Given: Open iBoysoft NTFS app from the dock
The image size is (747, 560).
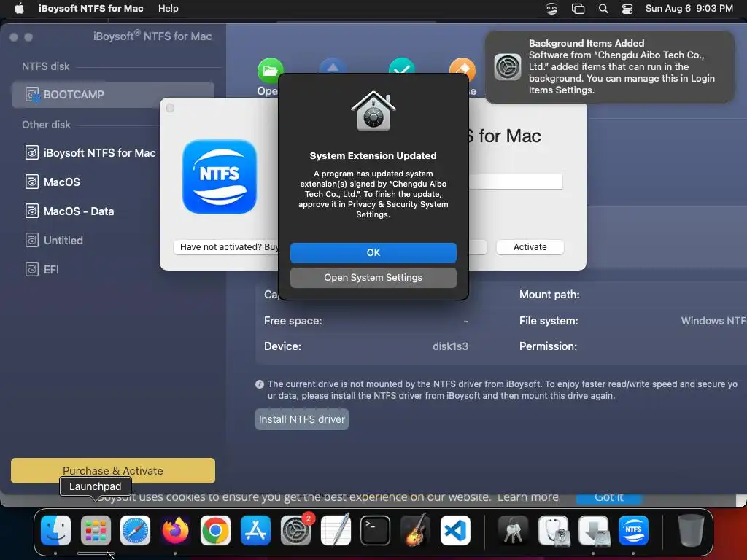Looking at the screenshot, I should pyautogui.click(x=633, y=530).
